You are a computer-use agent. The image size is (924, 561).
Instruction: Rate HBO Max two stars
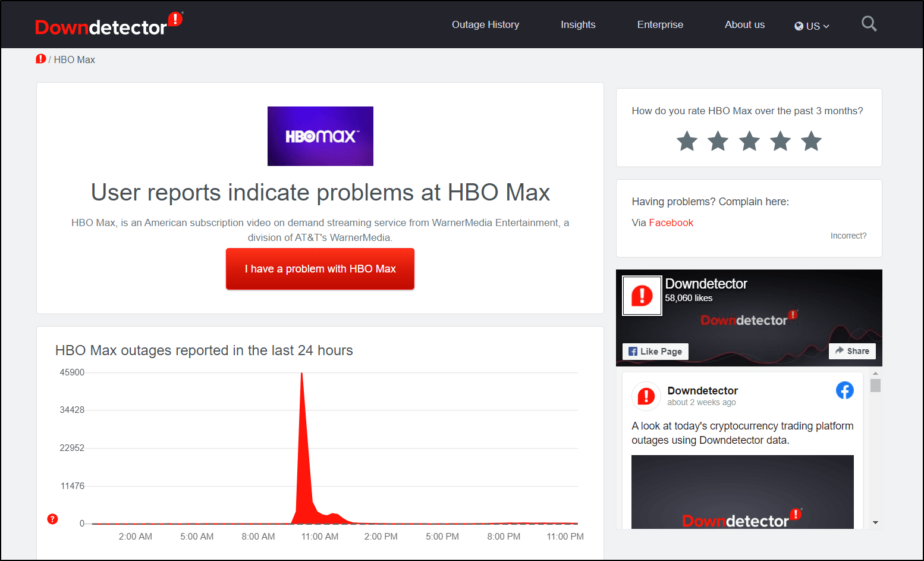718,142
